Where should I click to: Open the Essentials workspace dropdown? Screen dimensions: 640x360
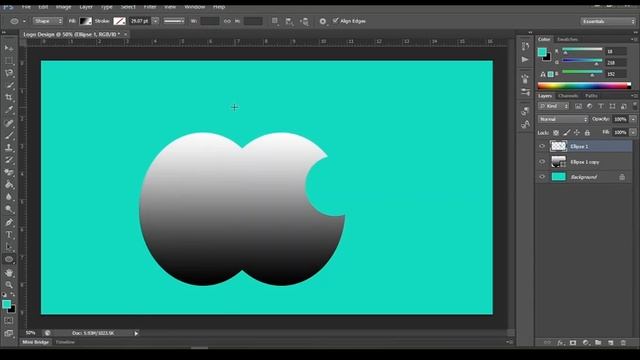point(608,21)
